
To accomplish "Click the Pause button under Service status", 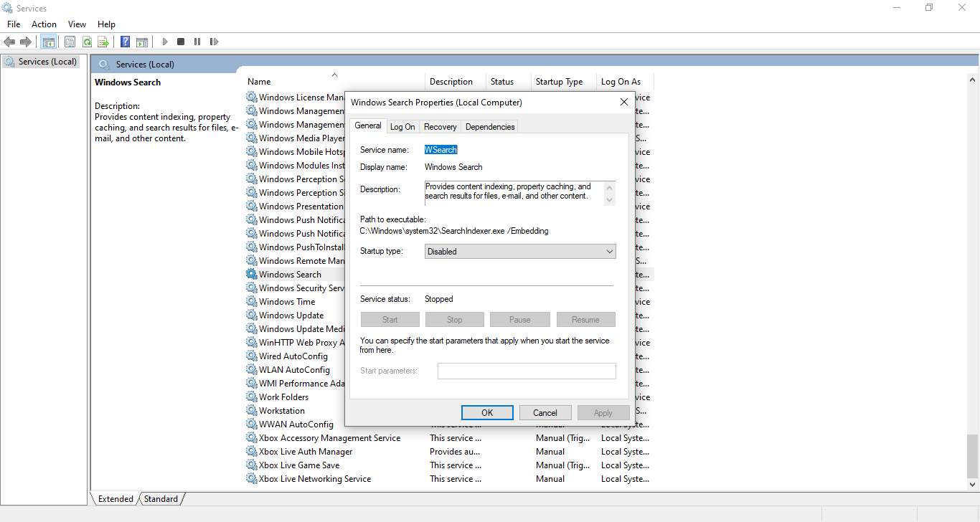I will click(520, 320).
